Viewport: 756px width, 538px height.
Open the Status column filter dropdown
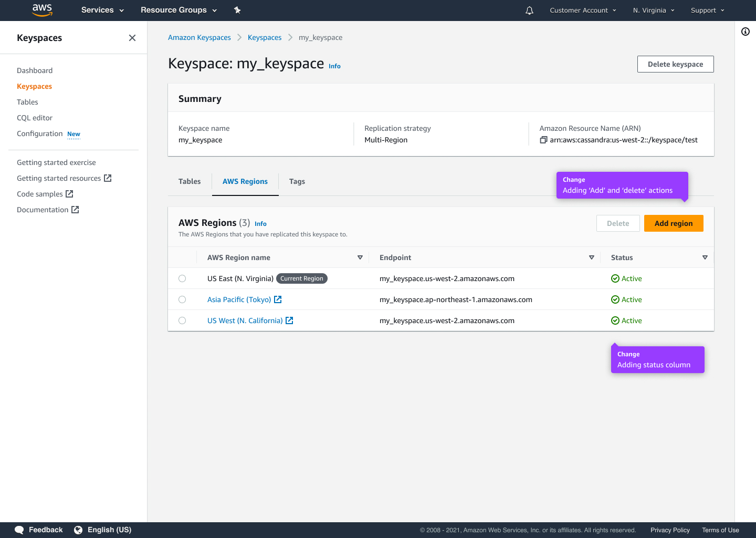click(x=705, y=257)
